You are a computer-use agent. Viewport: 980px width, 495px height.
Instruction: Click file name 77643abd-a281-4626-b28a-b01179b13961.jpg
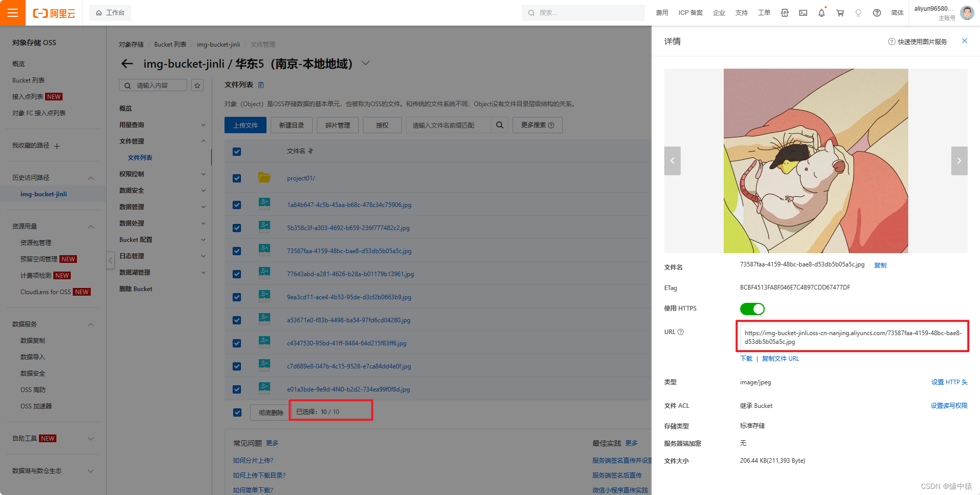(x=351, y=274)
